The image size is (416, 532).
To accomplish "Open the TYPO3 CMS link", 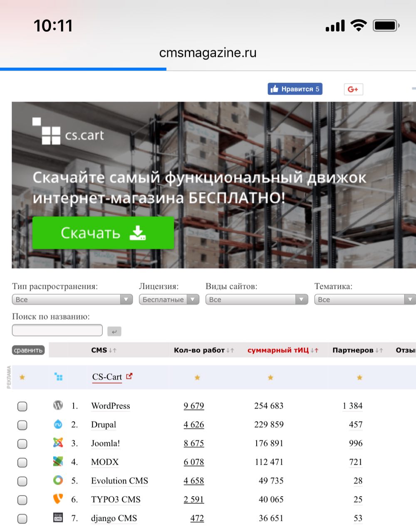I will click(x=116, y=500).
